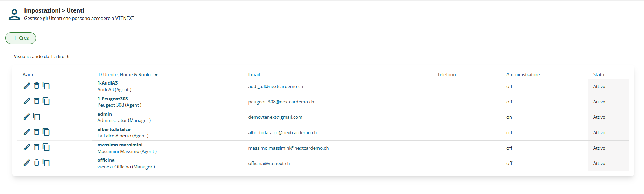The image size is (644, 194).
Task: Duplicate the officina user with copy icon
Action: (46, 163)
